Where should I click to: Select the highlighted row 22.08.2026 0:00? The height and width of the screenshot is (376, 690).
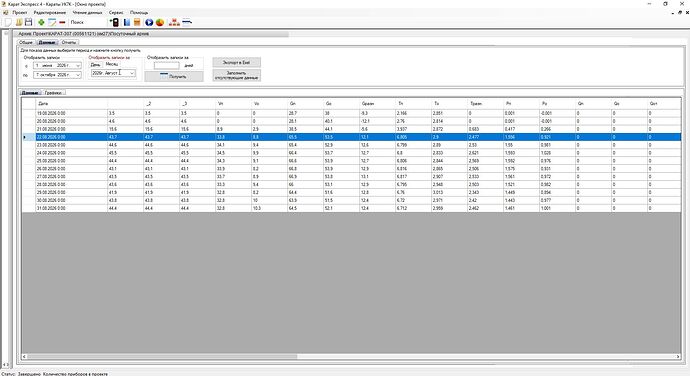pyautogui.click(x=351, y=137)
